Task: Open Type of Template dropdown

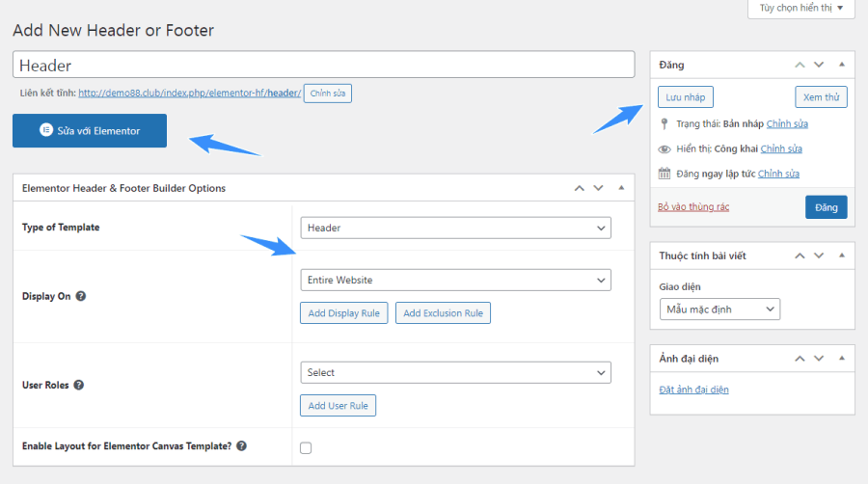Action: coord(455,228)
